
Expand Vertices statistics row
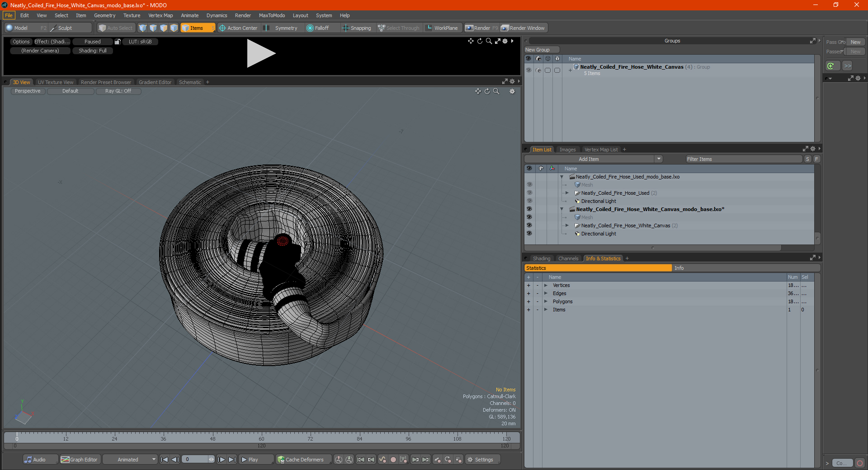546,285
